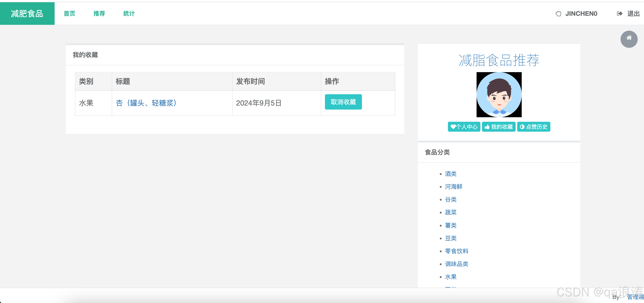
Task: Select the 零食饮料 category
Action: (x=456, y=251)
